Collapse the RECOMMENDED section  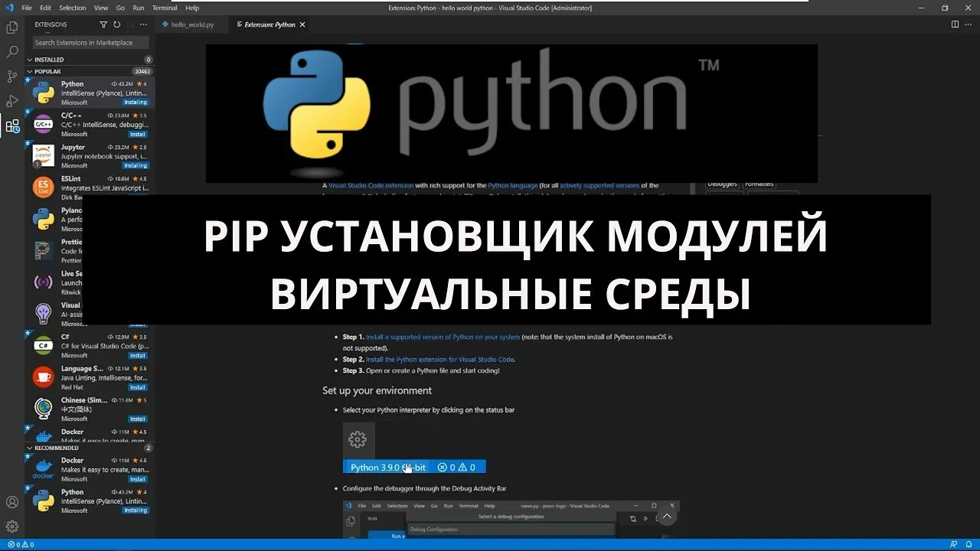click(57, 448)
